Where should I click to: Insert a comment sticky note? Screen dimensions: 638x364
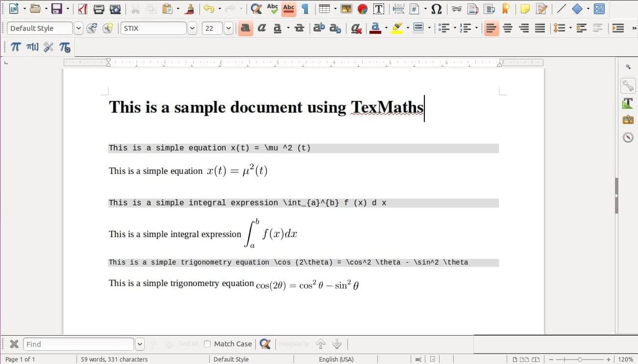click(525, 9)
